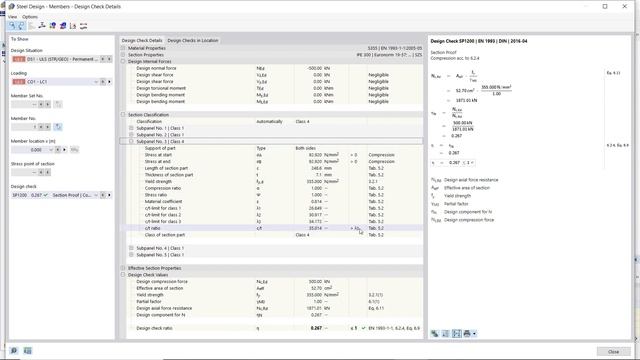Image resolution: width=640 pixels, height=360 pixels.
Task: Click previous arrow for Member location x
Action: pyautogui.click(x=58, y=150)
